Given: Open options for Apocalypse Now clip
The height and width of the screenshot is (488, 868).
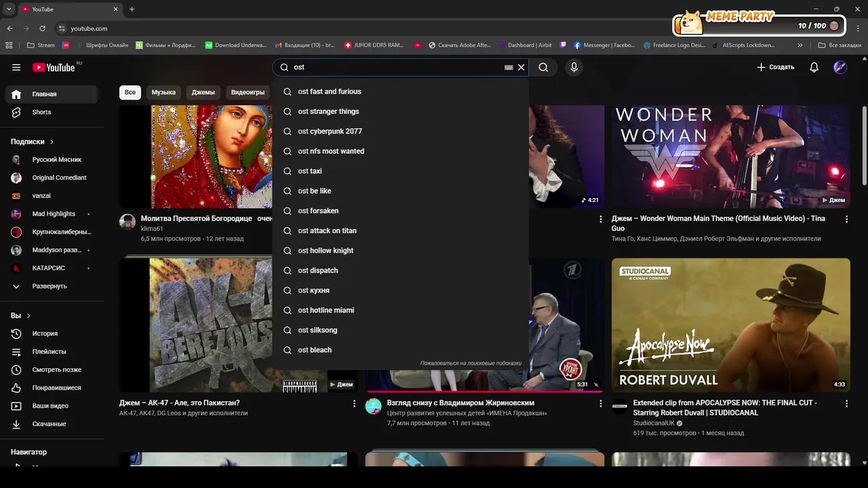Looking at the screenshot, I should click(846, 403).
